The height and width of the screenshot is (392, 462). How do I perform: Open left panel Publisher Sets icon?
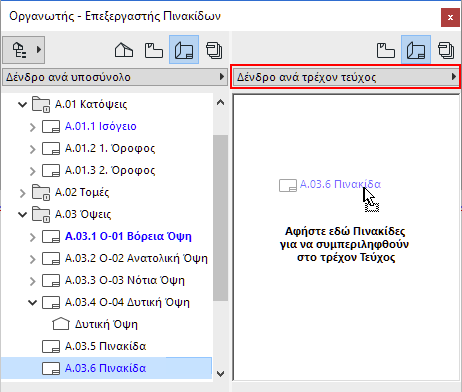click(214, 50)
